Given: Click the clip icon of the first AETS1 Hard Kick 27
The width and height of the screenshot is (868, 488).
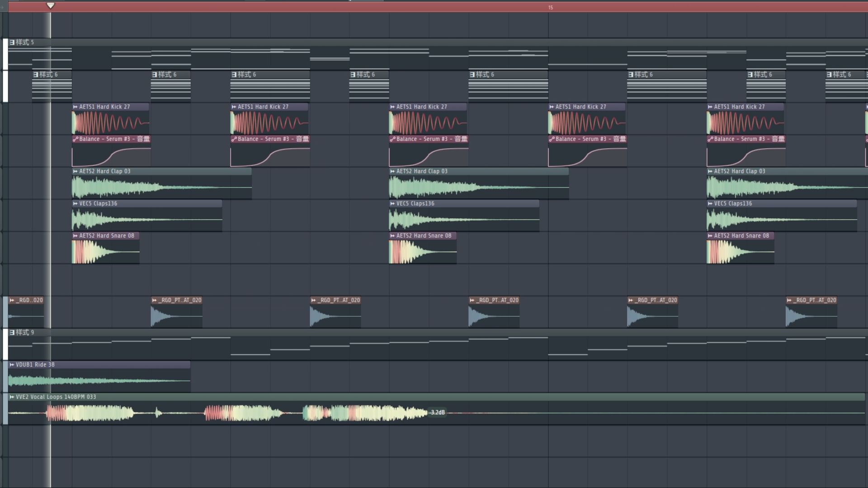Looking at the screenshot, I should (75, 107).
